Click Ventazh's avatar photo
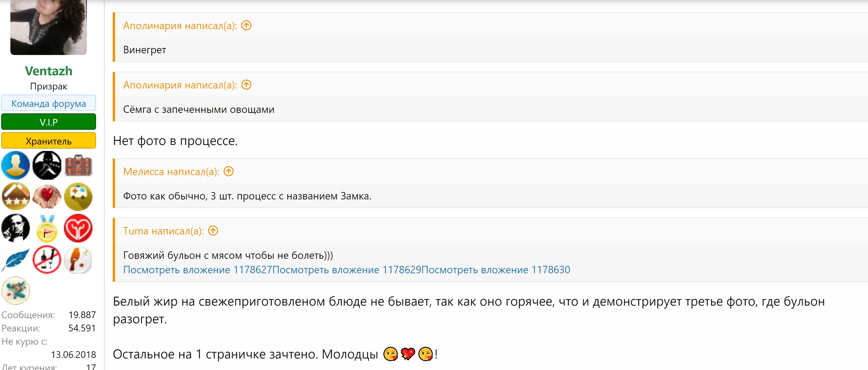Viewport: 868px width, 370px height. tap(49, 27)
